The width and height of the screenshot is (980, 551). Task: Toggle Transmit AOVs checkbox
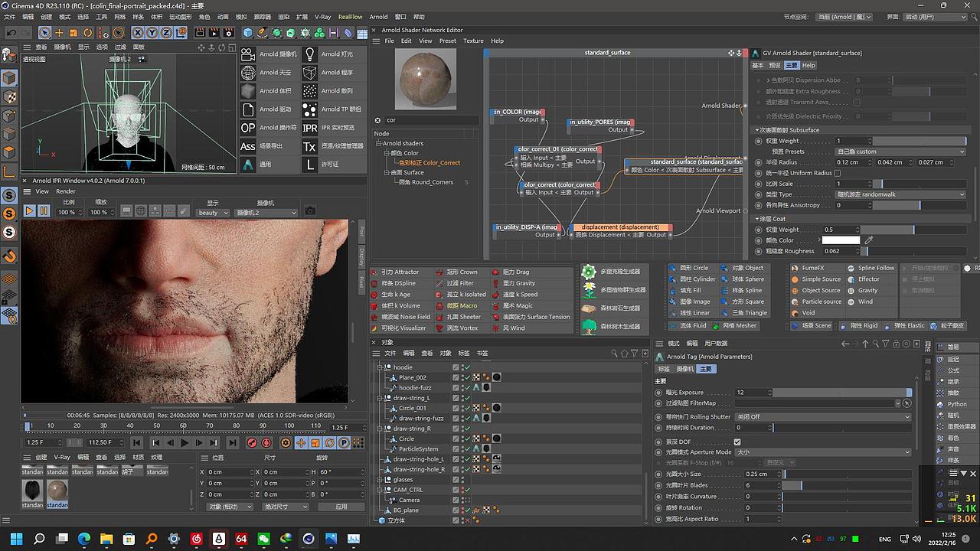857,102
